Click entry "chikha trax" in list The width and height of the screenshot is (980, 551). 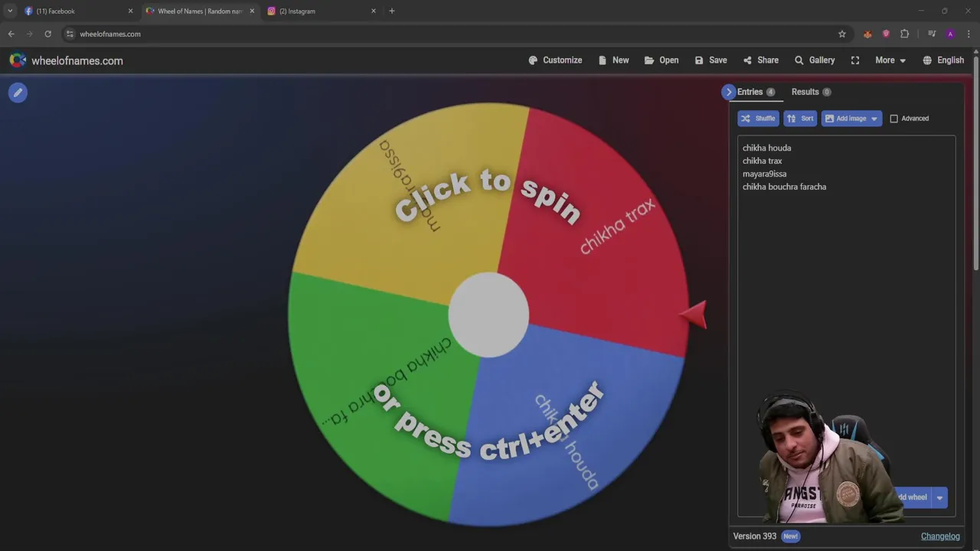[762, 161]
